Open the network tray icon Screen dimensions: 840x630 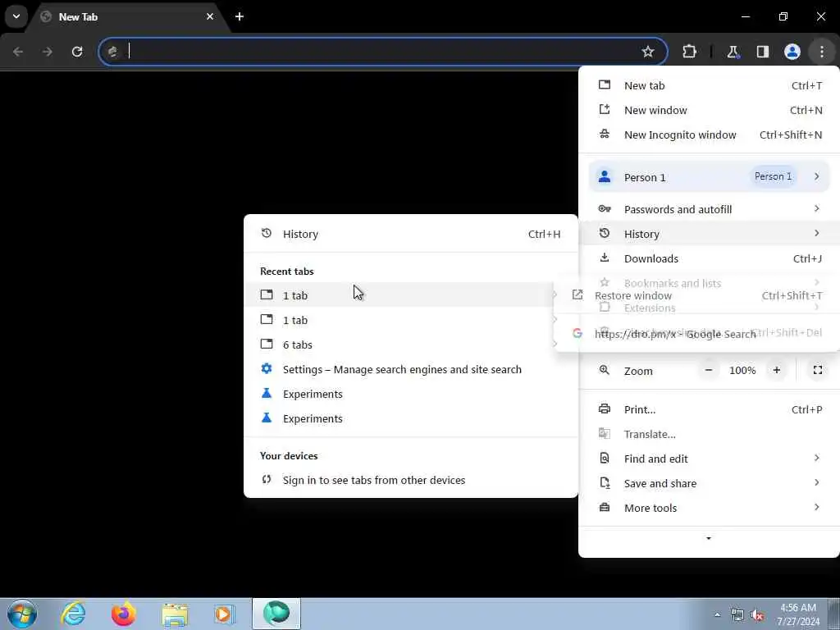pos(737,615)
